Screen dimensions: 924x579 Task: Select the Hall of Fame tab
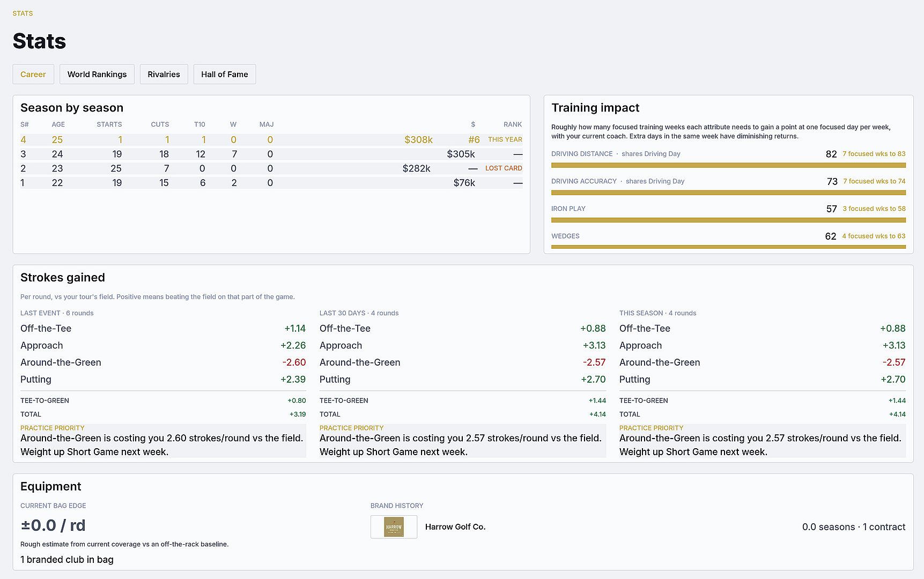[x=225, y=74]
